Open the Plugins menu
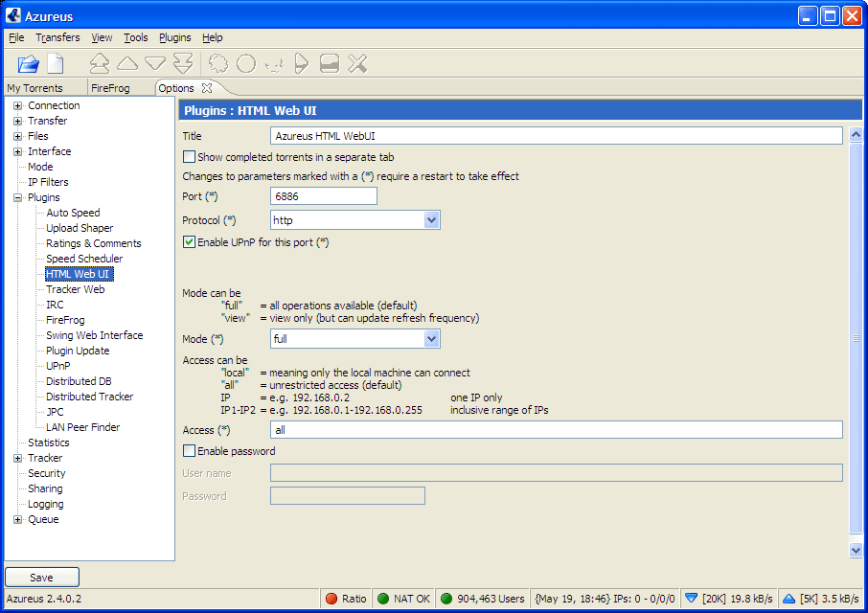868x613 pixels. coord(175,37)
